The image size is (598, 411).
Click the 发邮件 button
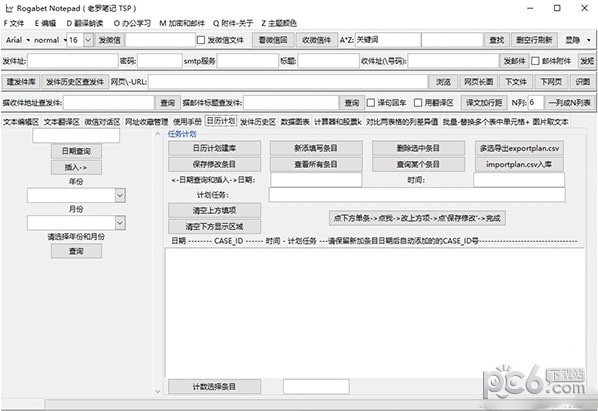pyautogui.click(x=514, y=61)
